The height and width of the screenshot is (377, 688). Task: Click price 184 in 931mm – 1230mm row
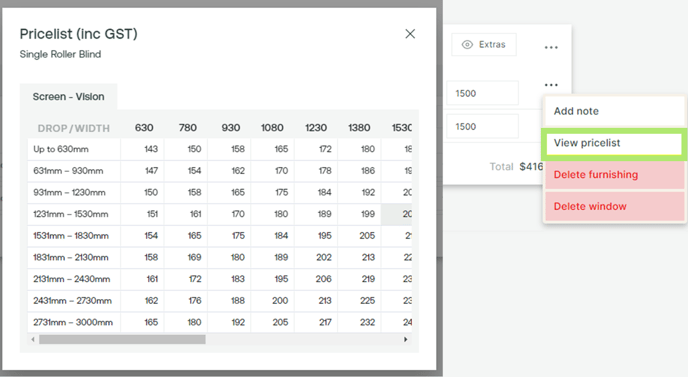(x=325, y=192)
